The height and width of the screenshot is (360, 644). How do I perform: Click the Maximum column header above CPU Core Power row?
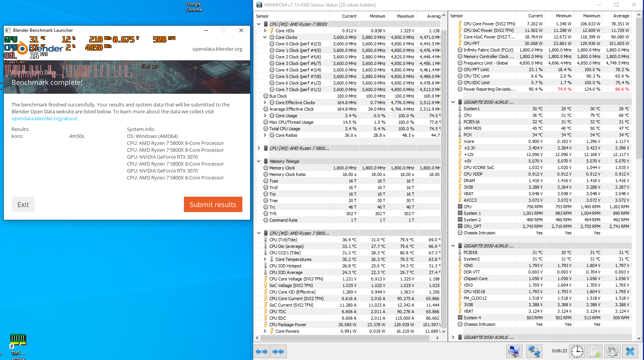588,16
